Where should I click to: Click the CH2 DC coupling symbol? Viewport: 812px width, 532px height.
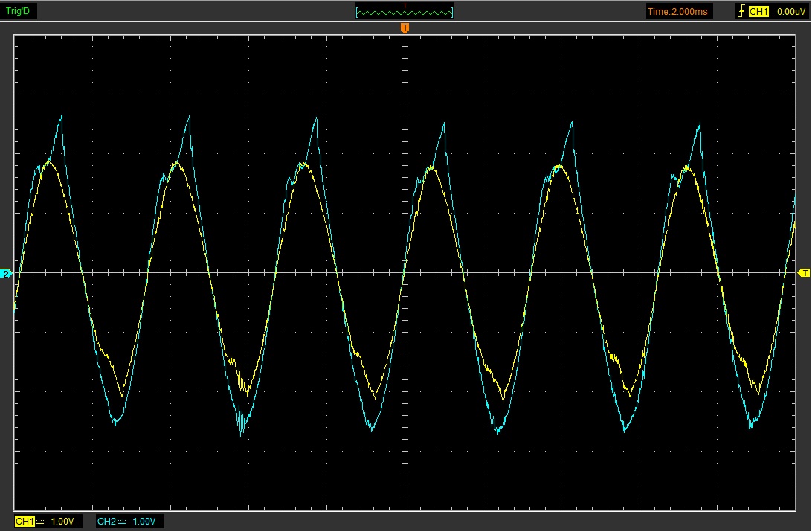tap(122, 522)
